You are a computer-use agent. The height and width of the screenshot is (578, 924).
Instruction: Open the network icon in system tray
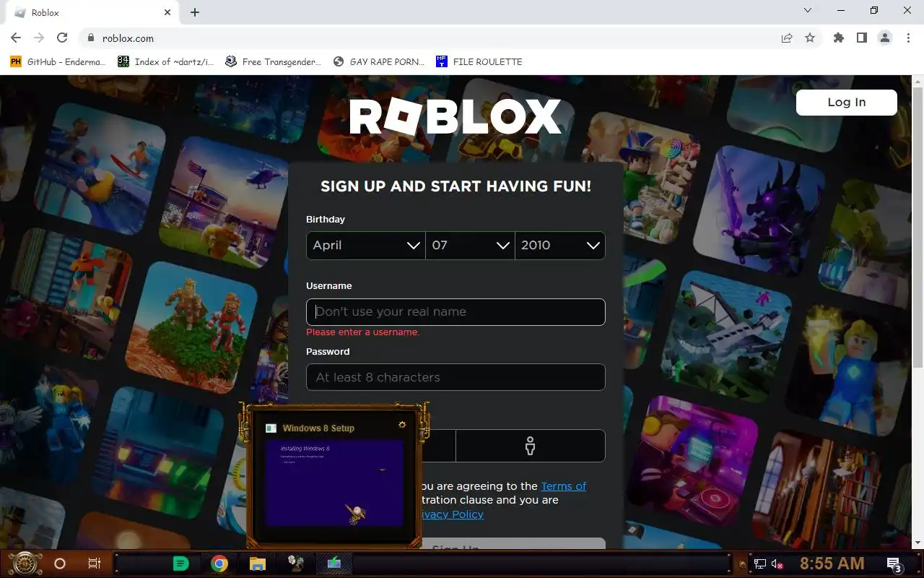(760, 564)
